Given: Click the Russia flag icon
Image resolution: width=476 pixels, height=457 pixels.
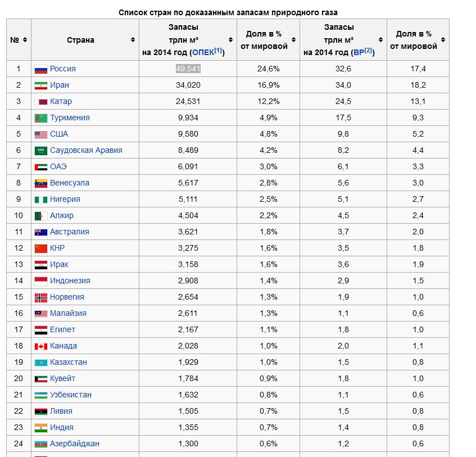Looking at the screenshot, I should pos(40,69).
